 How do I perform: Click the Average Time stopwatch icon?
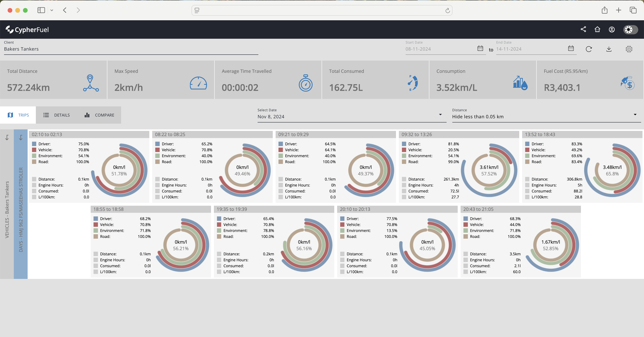point(306,83)
